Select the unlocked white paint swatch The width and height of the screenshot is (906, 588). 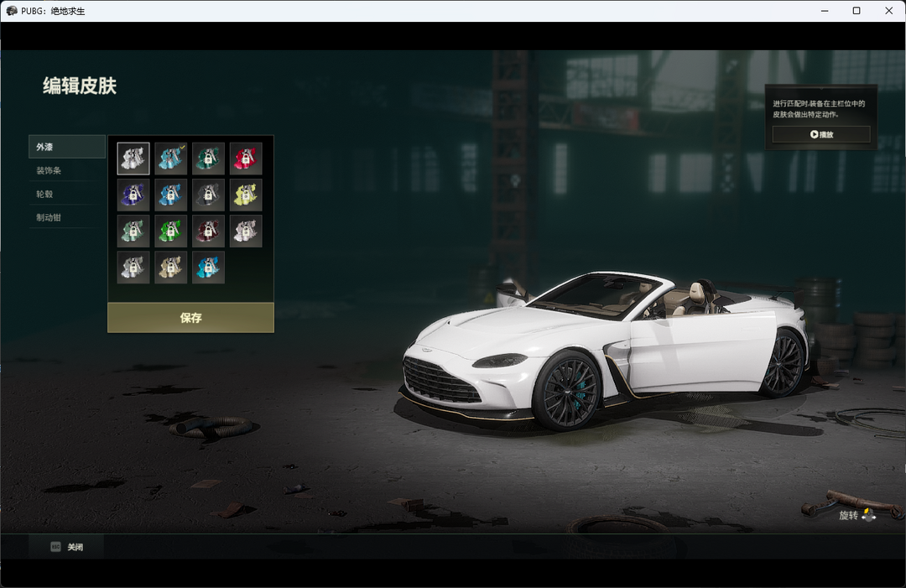(133, 159)
